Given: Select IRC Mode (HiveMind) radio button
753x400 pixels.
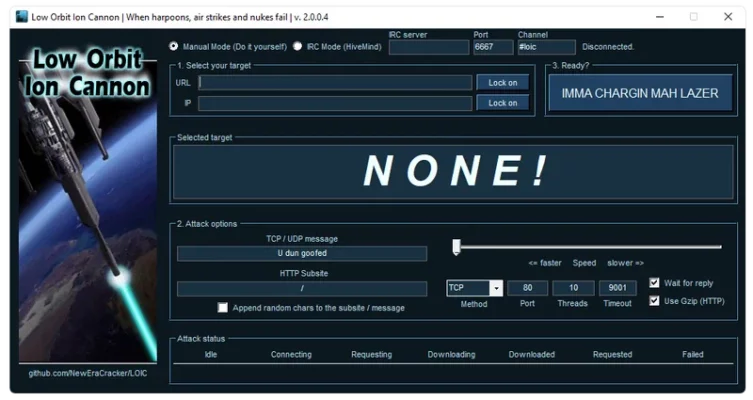Looking at the screenshot, I should (298, 46).
